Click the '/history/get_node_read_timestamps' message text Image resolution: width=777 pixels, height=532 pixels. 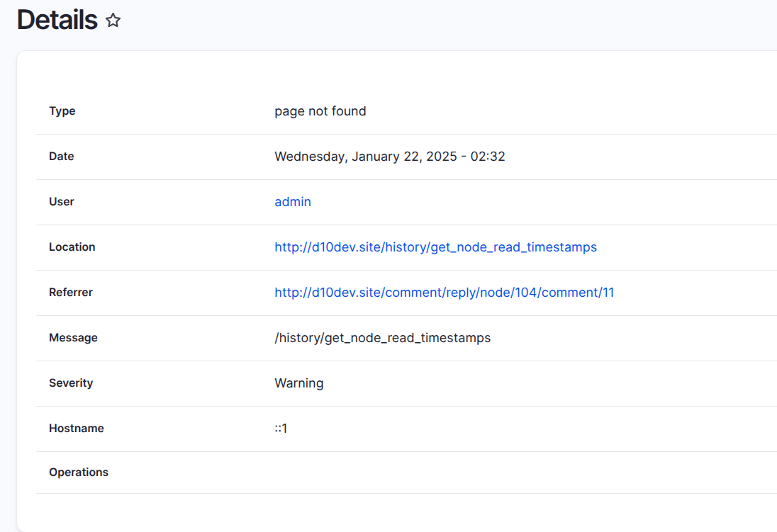coord(382,338)
